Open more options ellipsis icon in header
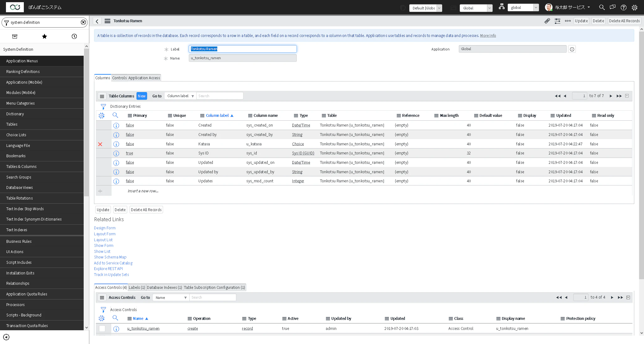Viewport: 644px width, 344px height. (x=568, y=21)
